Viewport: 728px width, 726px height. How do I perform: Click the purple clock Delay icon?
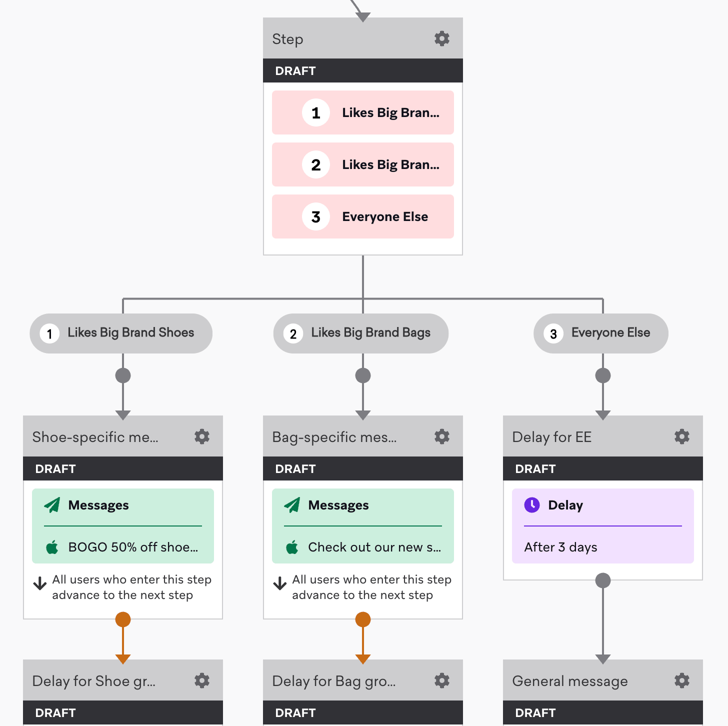tap(532, 505)
